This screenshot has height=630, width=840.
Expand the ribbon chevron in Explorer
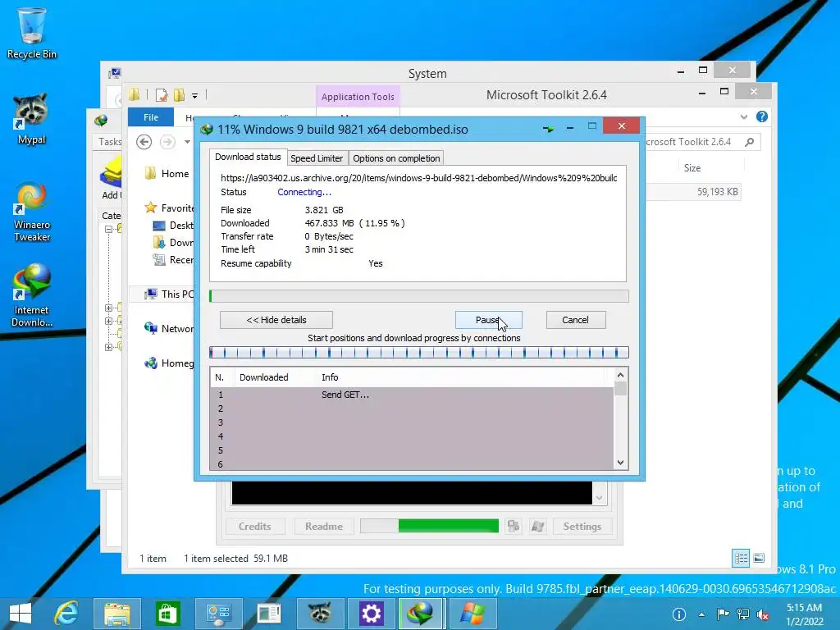click(x=743, y=116)
